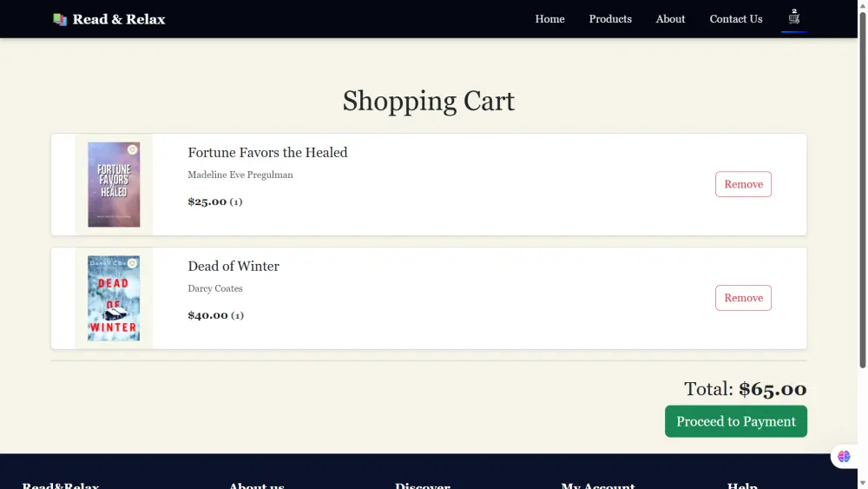Open the Dead of Winter cover thumbnail

114,298
